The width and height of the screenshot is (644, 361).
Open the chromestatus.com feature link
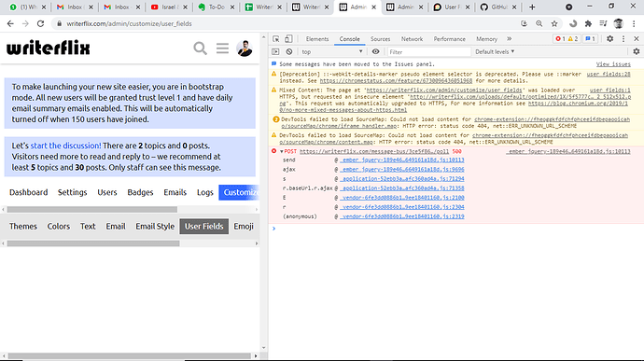396,81
